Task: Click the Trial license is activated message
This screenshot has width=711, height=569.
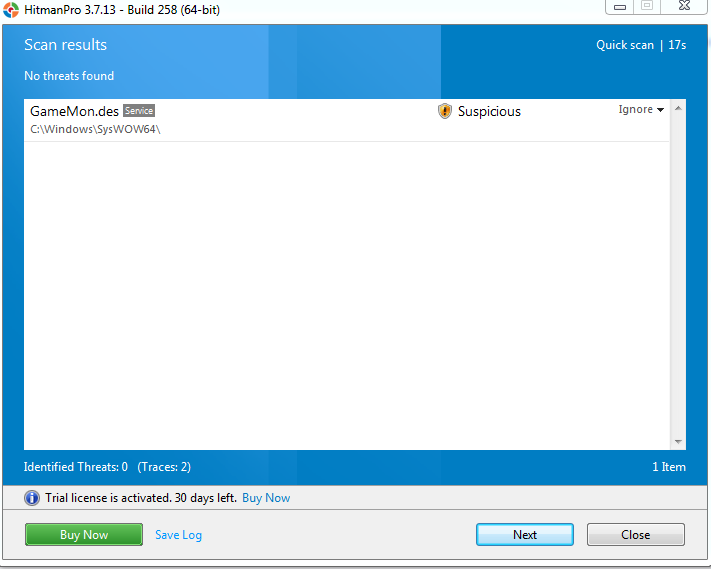Action: [141, 498]
